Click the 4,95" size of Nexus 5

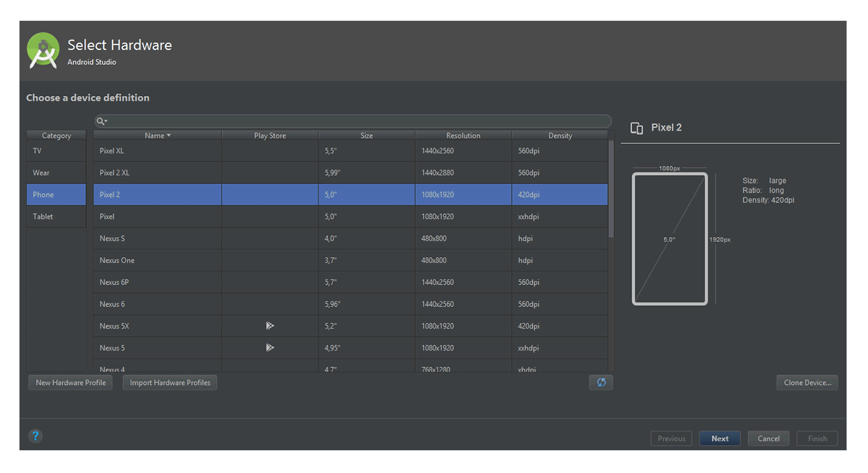[x=367, y=348]
